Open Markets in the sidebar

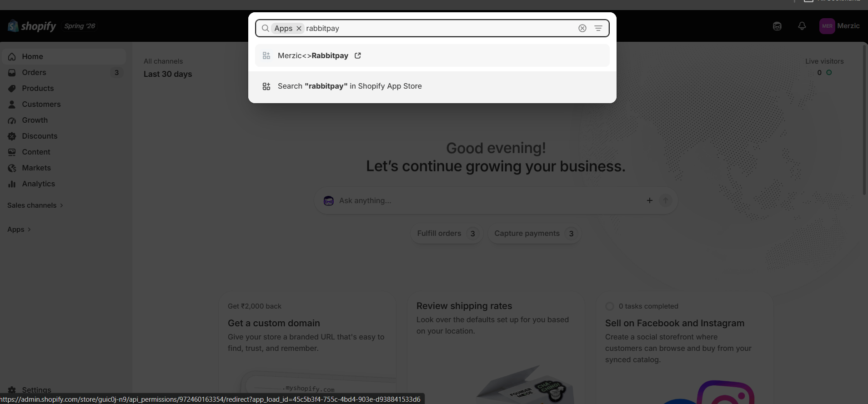point(64,168)
